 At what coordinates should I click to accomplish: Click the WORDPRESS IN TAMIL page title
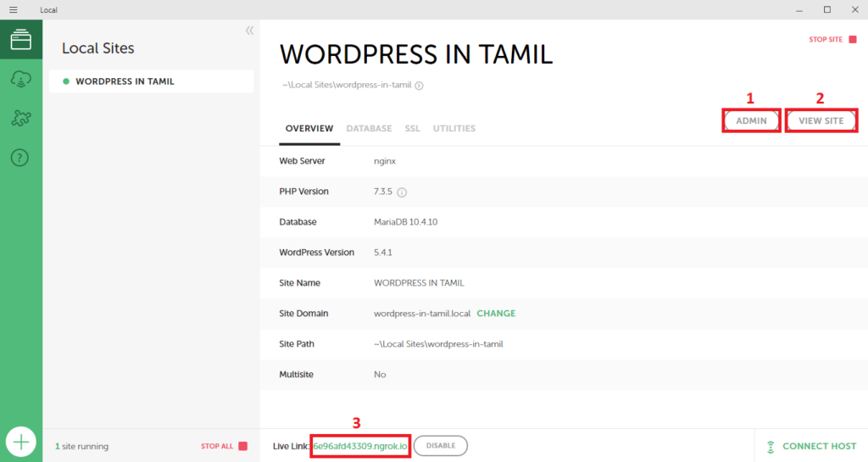pyautogui.click(x=416, y=54)
